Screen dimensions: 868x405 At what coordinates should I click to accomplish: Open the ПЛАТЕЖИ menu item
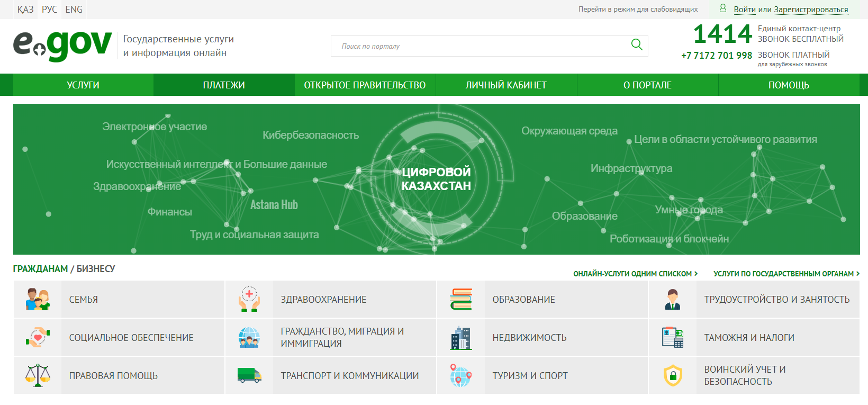[224, 85]
